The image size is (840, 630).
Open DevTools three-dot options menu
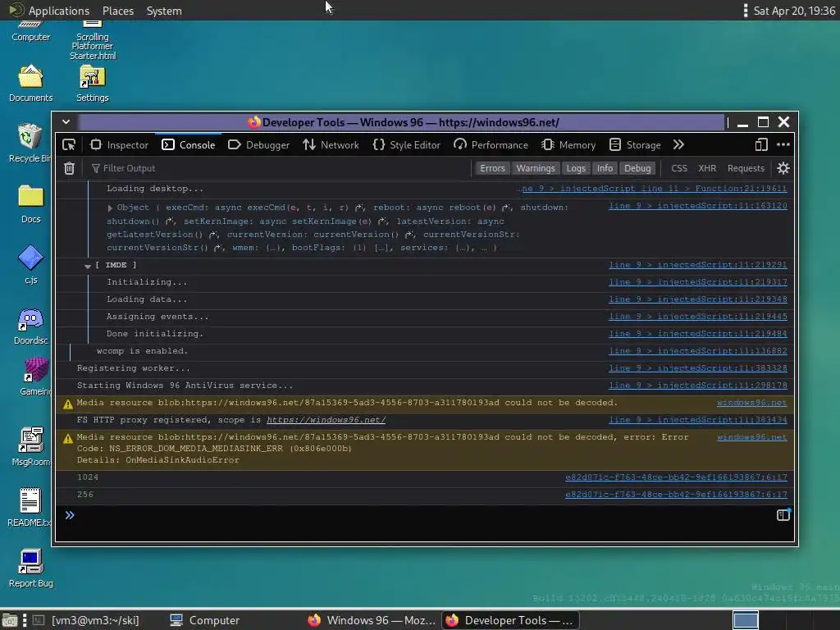pos(783,144)
